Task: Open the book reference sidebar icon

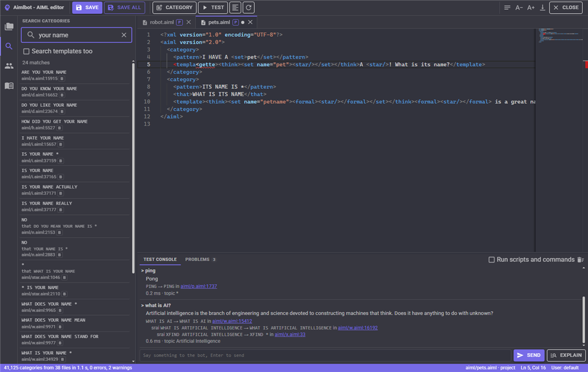Action: [x=9, y=86]
